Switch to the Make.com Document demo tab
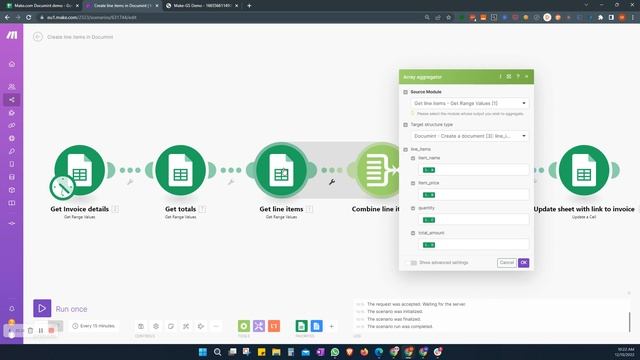Screen dimensions: 640x360 [x=42, y=6]
